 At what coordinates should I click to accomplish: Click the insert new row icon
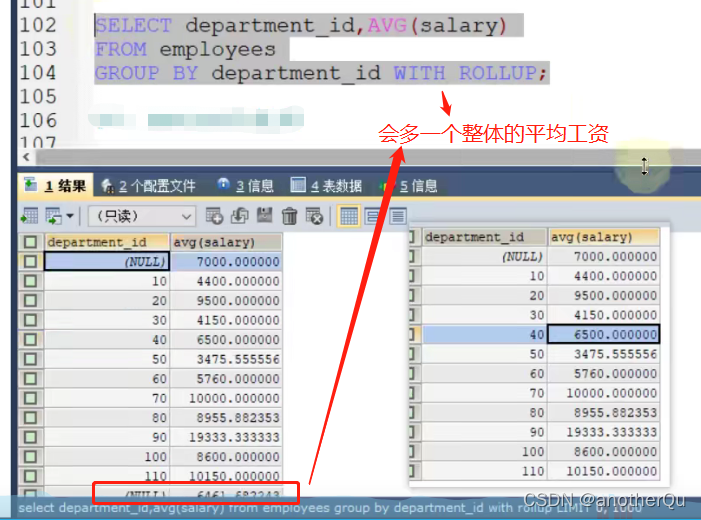(x=215, y=216)
